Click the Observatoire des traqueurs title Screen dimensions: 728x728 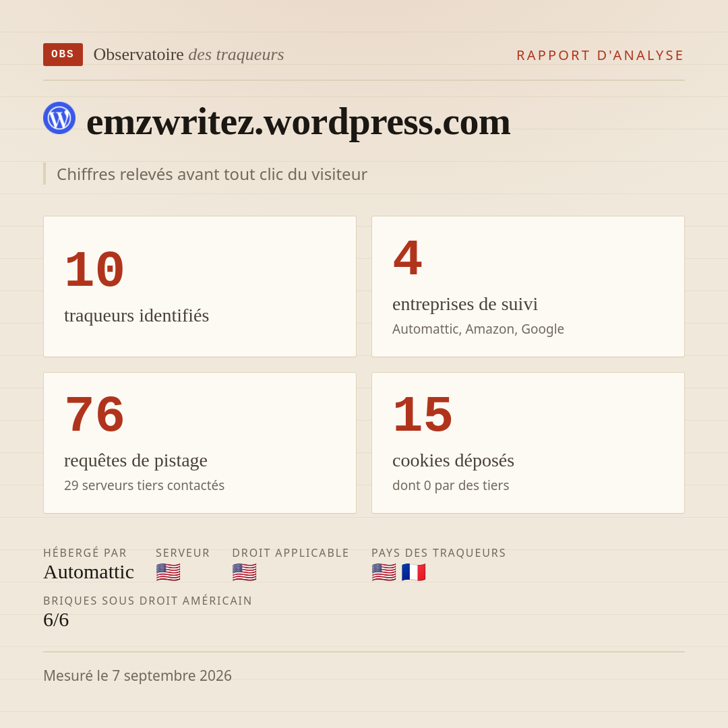click(189, 55)
